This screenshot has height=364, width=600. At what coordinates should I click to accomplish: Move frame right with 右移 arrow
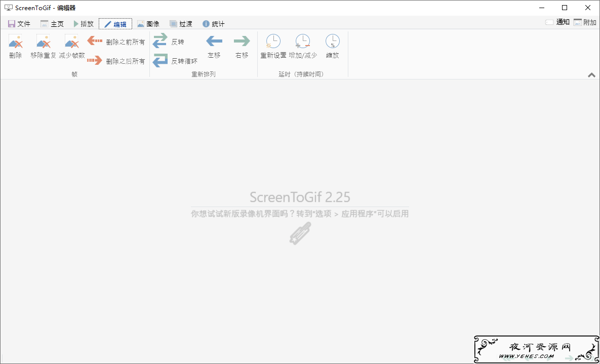(242, 41)
